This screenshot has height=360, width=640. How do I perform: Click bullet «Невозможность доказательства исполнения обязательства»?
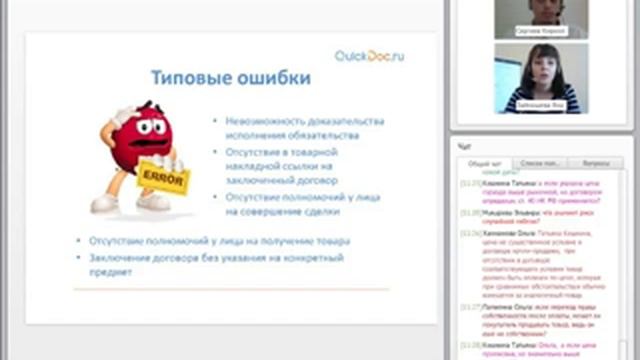304,128
